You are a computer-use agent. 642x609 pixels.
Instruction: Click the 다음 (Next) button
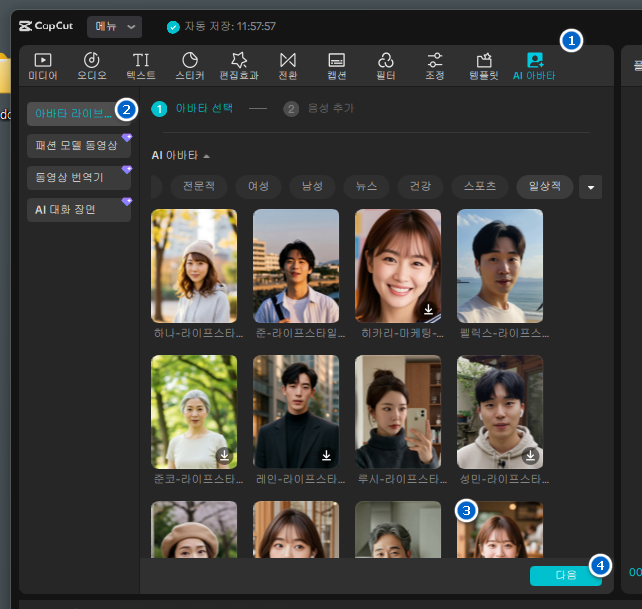565,575
